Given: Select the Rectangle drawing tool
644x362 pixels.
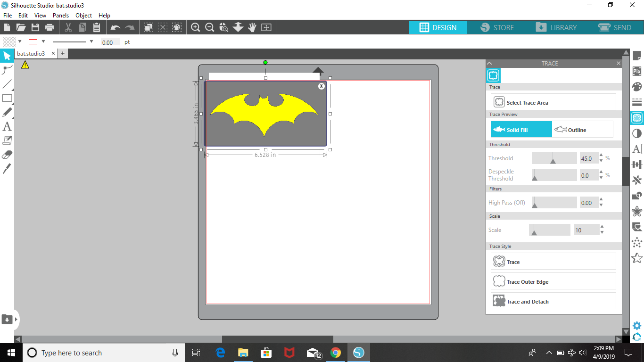Looking at the screenshot, I should tap(7, 99).
